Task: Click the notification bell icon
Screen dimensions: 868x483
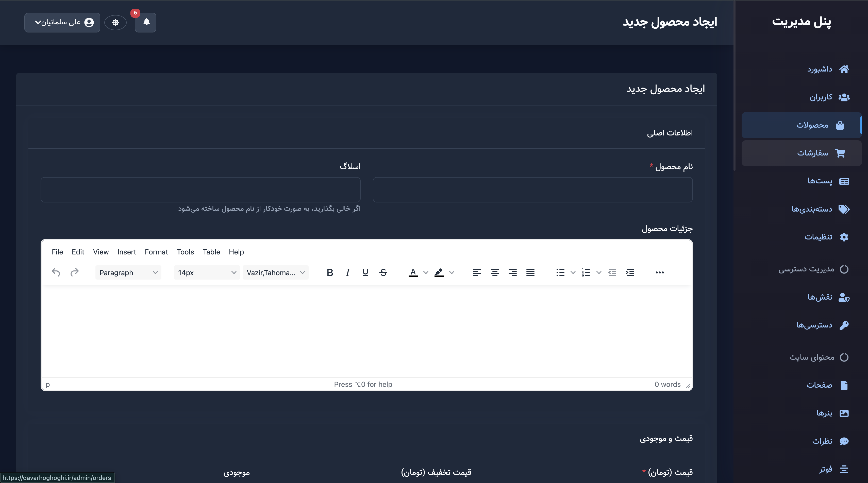Action: [x=146, y=22]
